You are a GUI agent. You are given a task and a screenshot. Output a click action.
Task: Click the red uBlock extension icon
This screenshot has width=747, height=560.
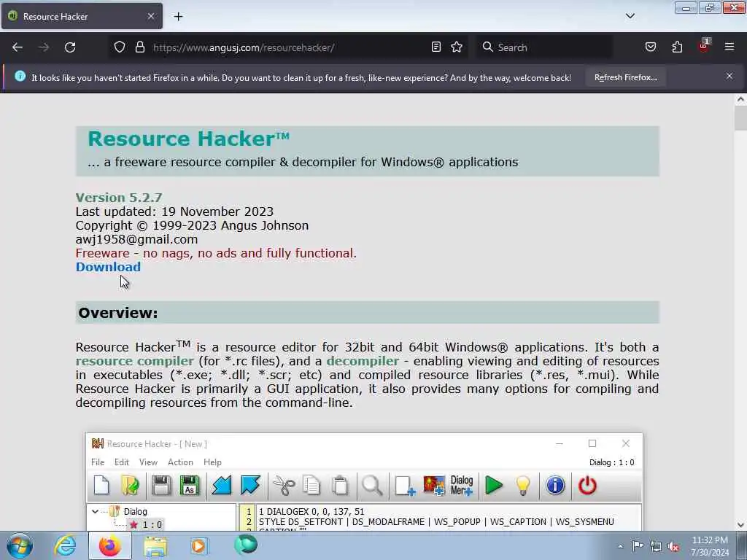pyautogui.click(x=704, y=46)
